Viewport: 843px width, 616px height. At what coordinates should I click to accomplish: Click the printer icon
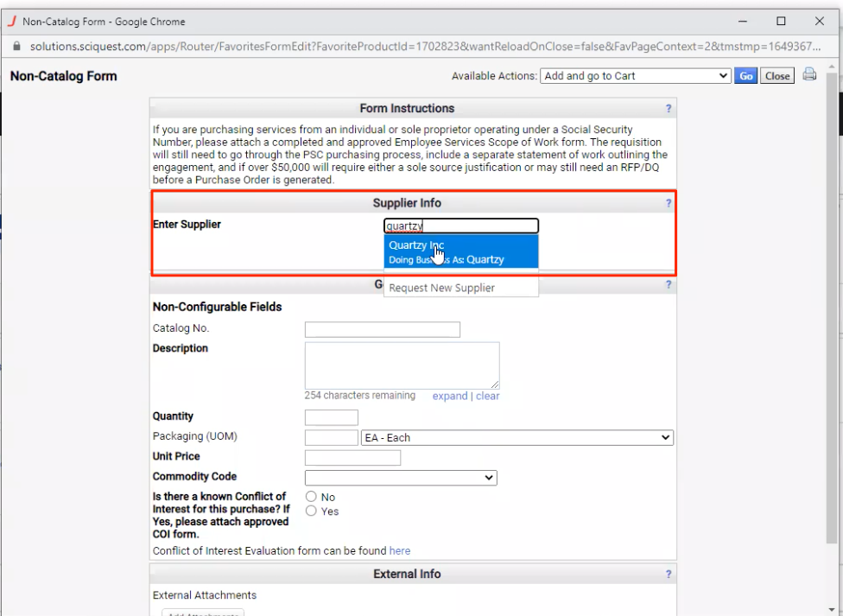pyautogui.click(x=809, y=74)
